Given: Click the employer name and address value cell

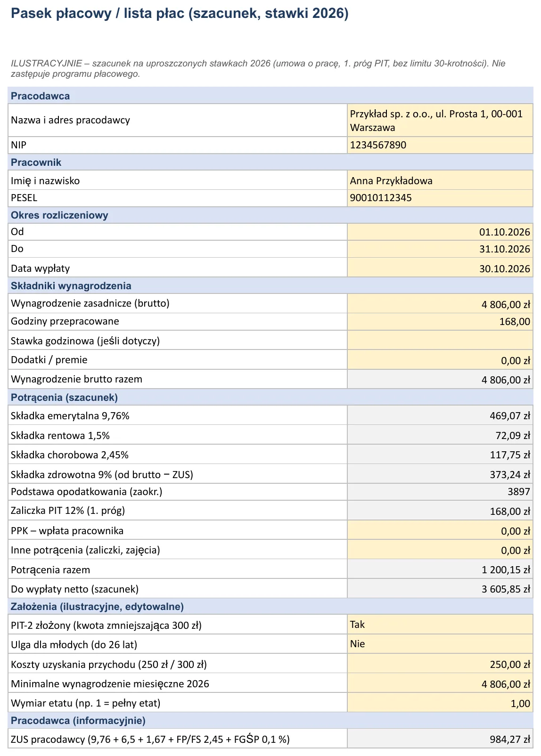Looking at the screenshot, I should click(x=440, y=120).
